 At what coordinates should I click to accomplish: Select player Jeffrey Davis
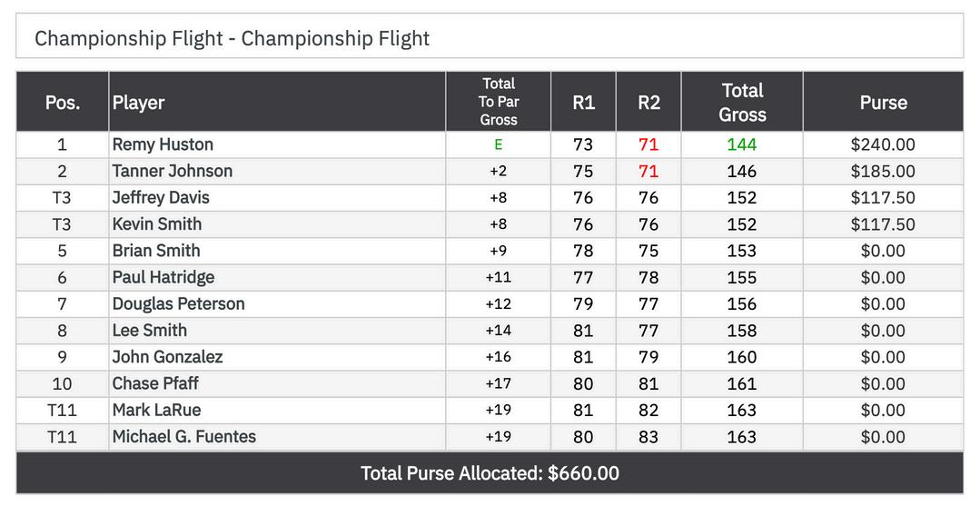coord(161,197)
